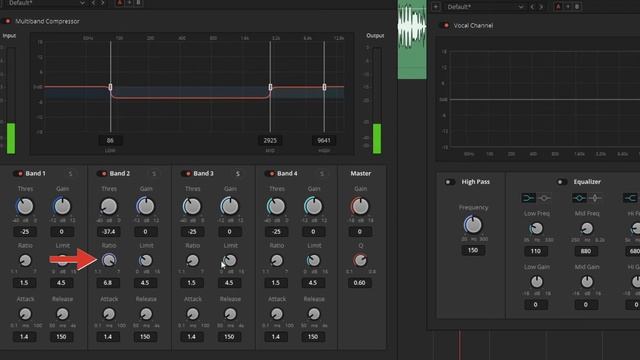
Task: Choose low shelf shape for the Low EQ band
Action: [528, 198]
